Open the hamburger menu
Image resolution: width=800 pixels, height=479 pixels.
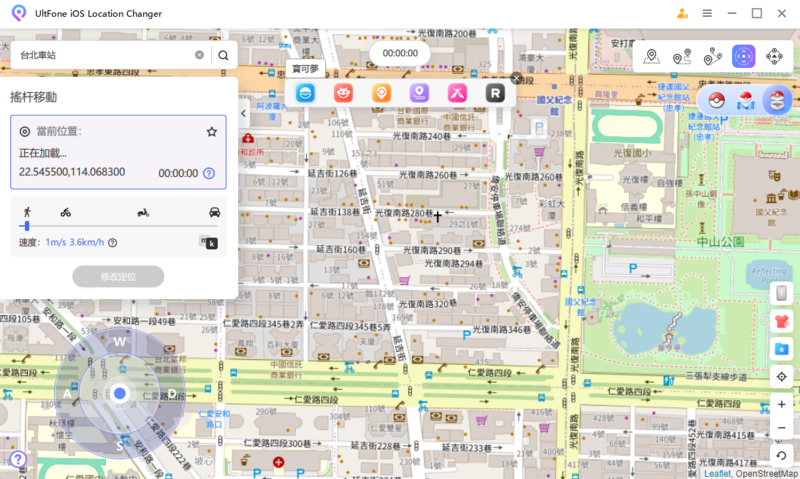(x=707, y=13)
